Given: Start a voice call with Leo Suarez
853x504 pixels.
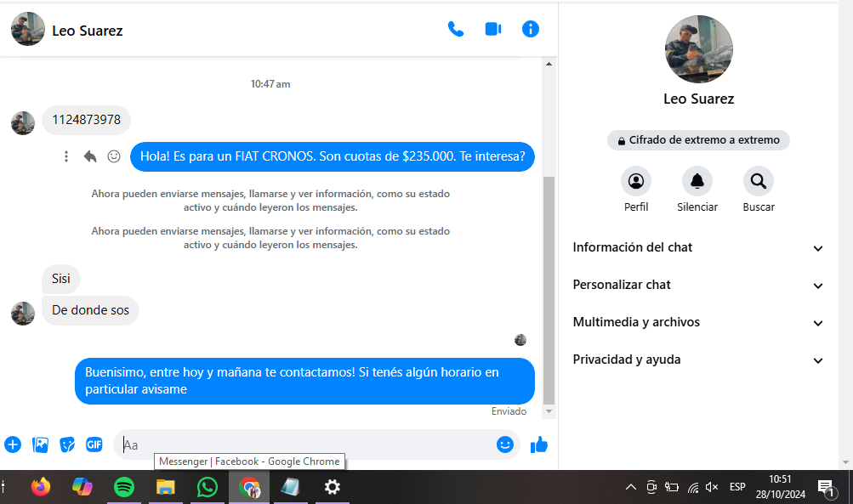Looking at the screenshot, I should pos(455,29).
